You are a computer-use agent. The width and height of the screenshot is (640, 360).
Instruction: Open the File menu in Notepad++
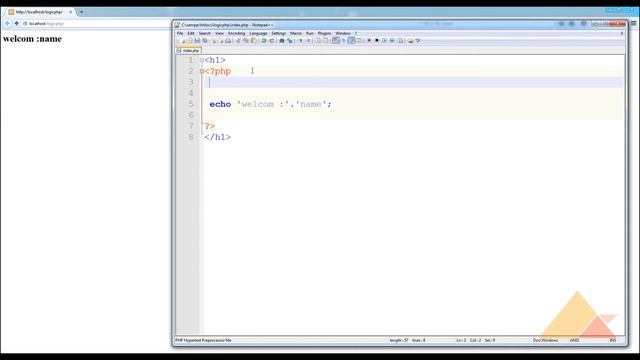pos(180,33)
